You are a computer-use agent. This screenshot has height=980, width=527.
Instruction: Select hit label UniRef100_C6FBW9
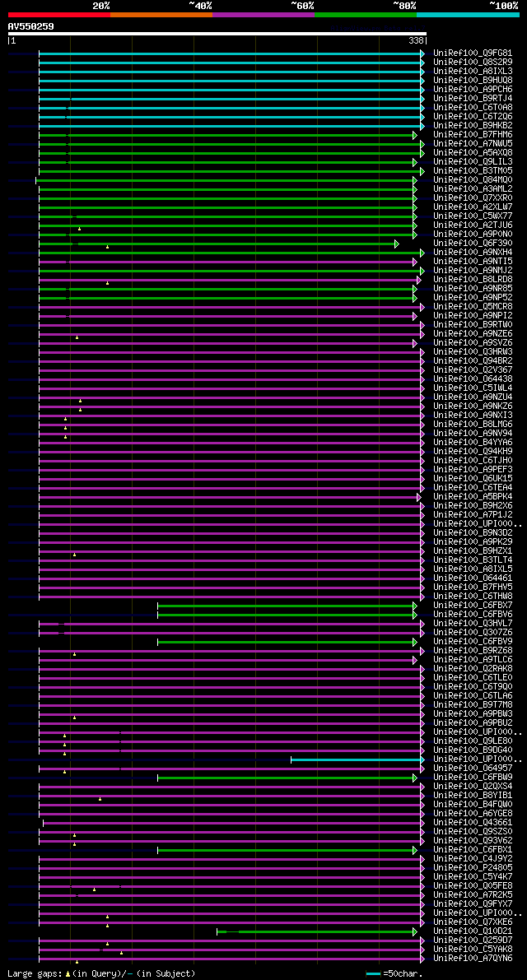(x=473, y=778)
